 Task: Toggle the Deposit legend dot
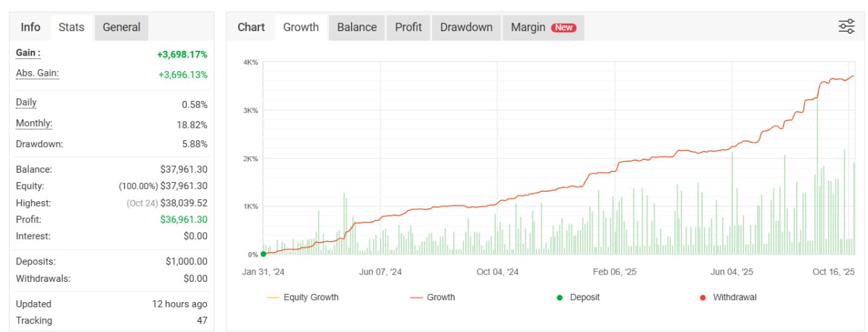578,297
